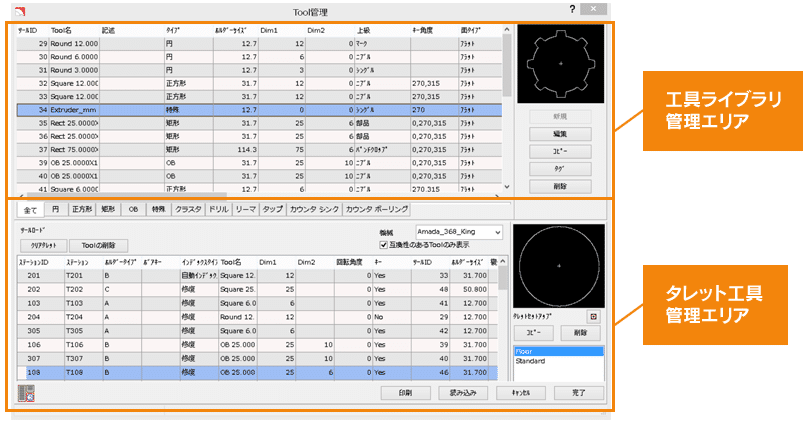Select station T307 row in turret table
The image size is (810, 423).
point(257,358)
